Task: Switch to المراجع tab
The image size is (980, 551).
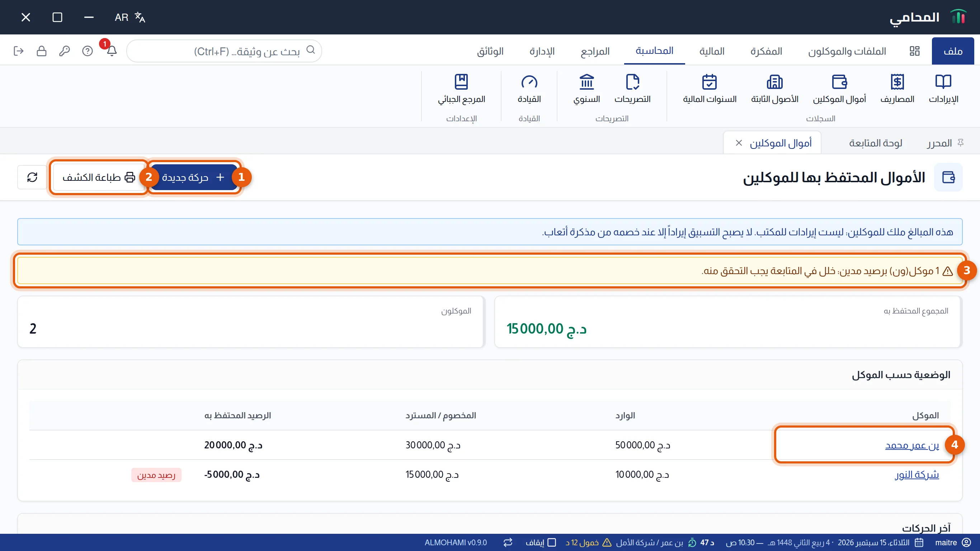Action: [595, 51]
